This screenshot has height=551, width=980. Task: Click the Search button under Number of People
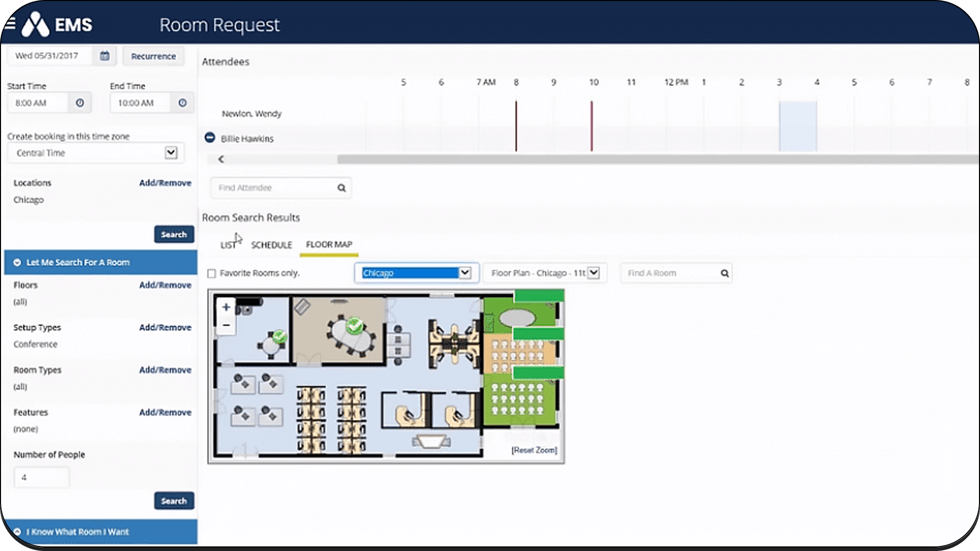click(x=174, y=500)
